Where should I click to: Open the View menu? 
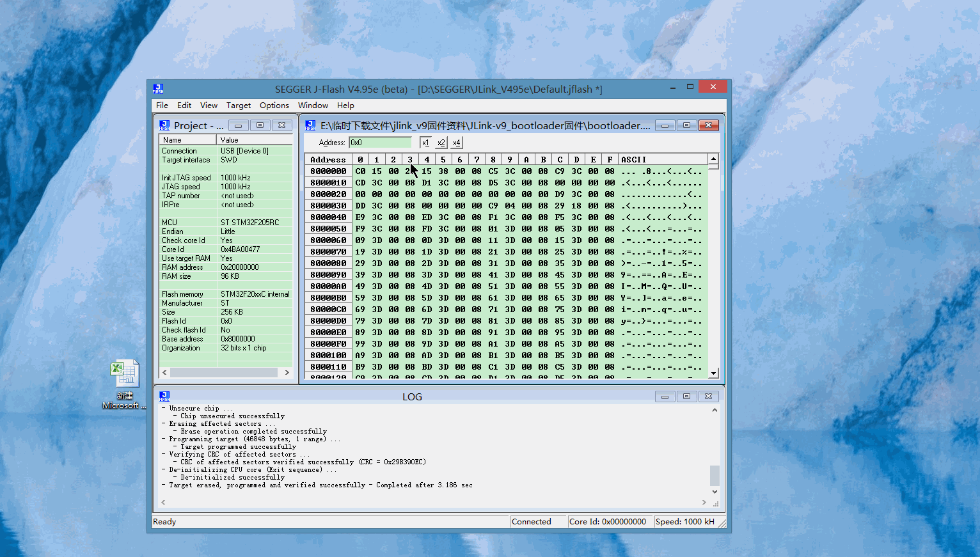[x=209, y=106]
